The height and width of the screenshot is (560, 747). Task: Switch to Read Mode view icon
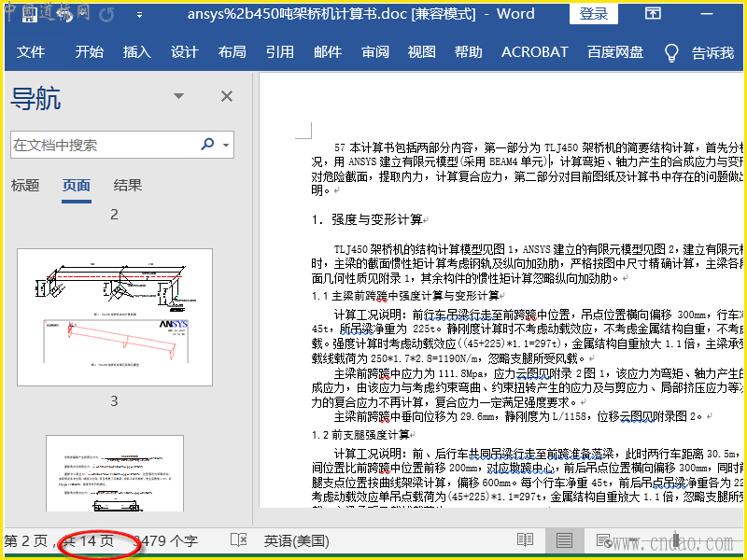click(525, 540)
